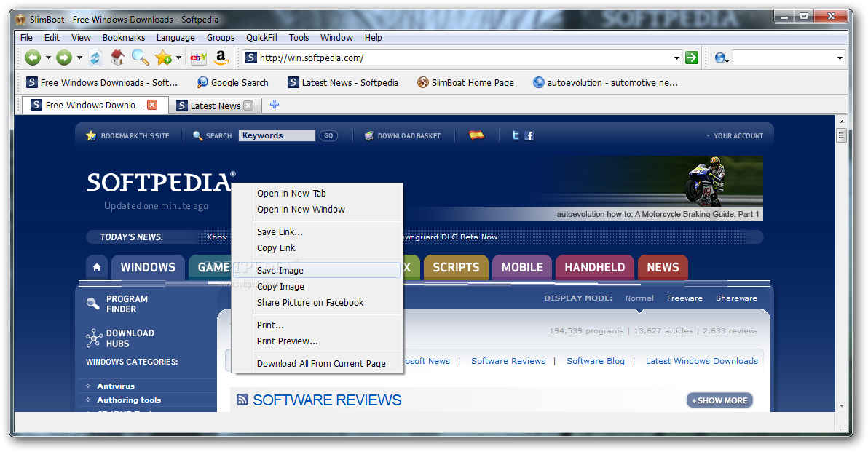Screen dimensions: 868x452
Task: Open the Groups menu
Action: point(221,38)
